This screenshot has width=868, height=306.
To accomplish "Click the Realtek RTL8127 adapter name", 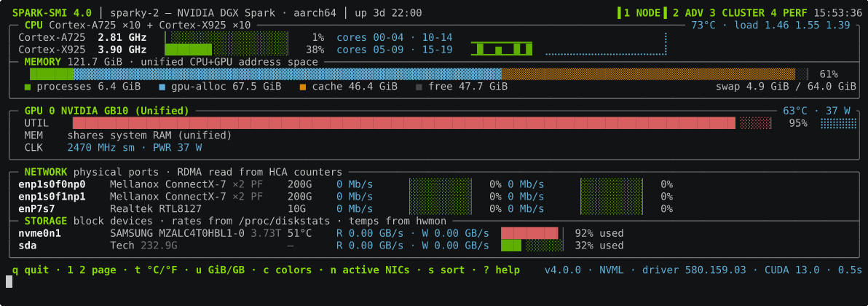I will click(156, 209).
